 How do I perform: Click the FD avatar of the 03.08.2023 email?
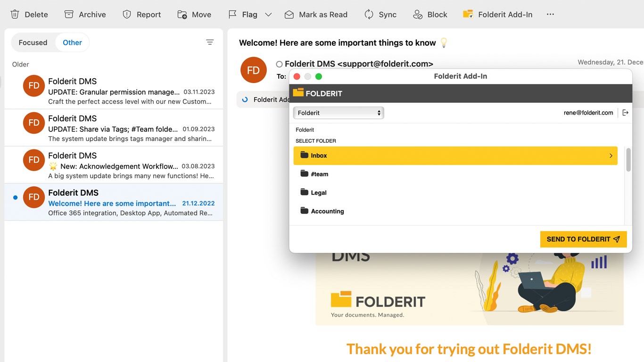[x=34, y=160]
